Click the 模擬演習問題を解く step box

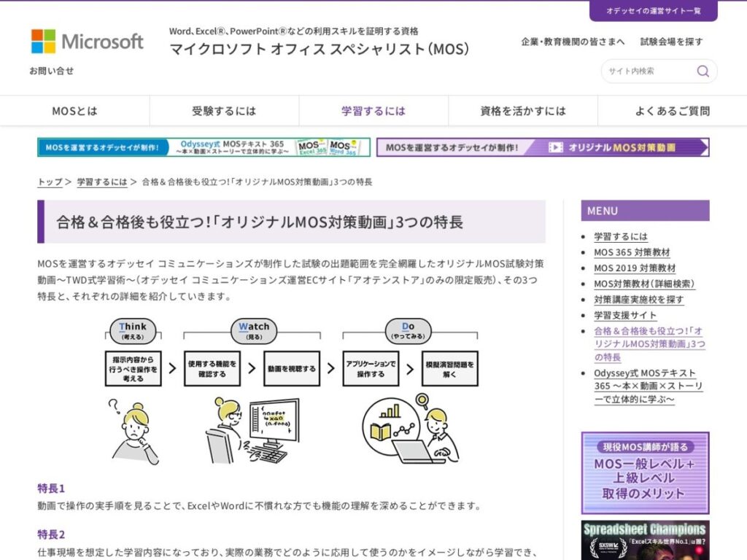[x=449, y=368]
